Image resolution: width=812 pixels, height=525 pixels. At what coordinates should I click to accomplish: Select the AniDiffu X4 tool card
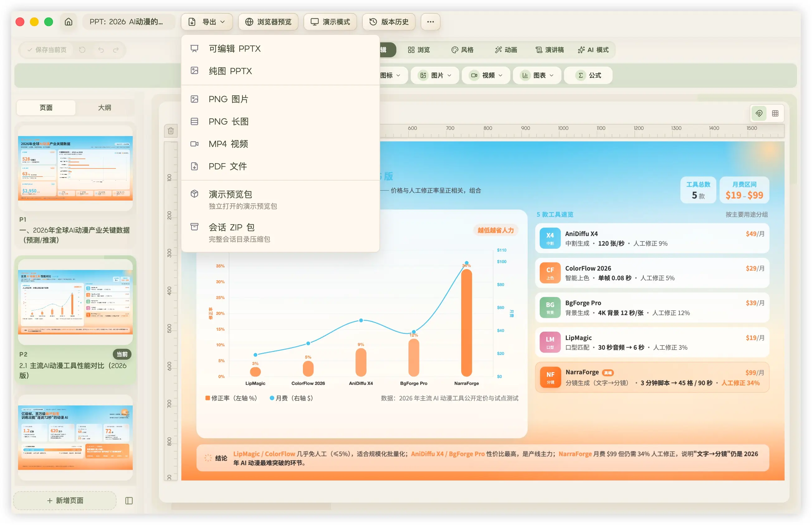pos(652,238)
